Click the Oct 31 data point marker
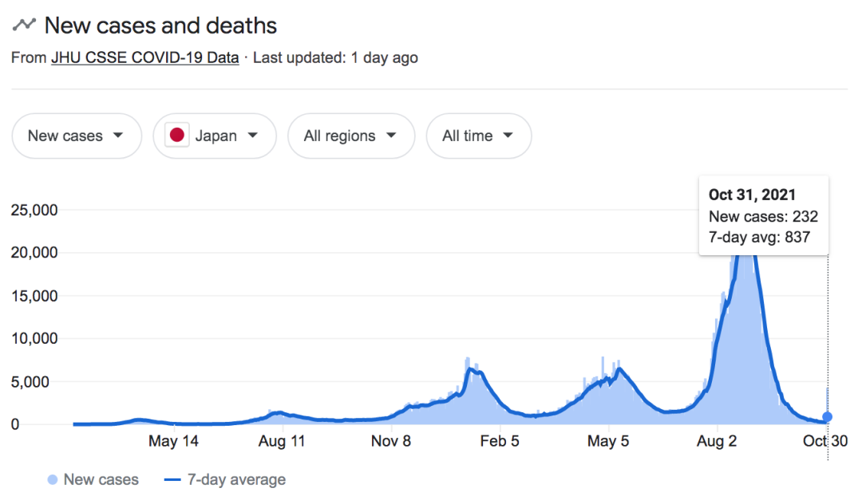The image size is (862, 504). (827, 416)
